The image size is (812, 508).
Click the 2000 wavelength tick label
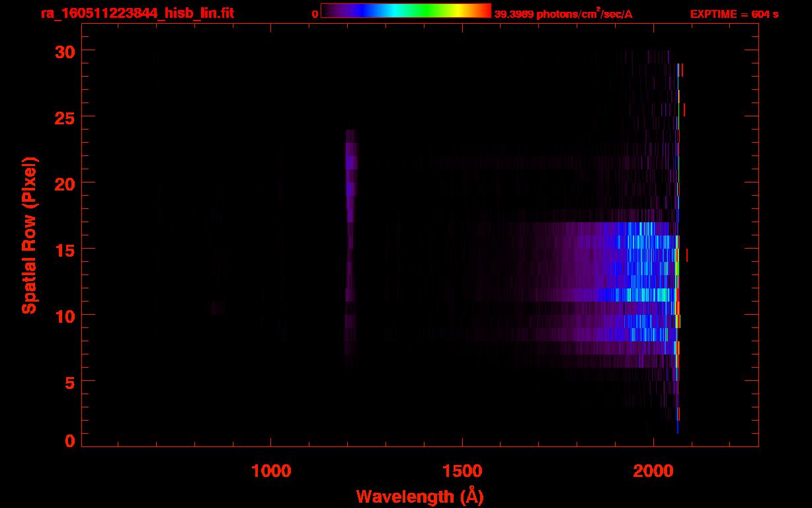coord(653,470)
